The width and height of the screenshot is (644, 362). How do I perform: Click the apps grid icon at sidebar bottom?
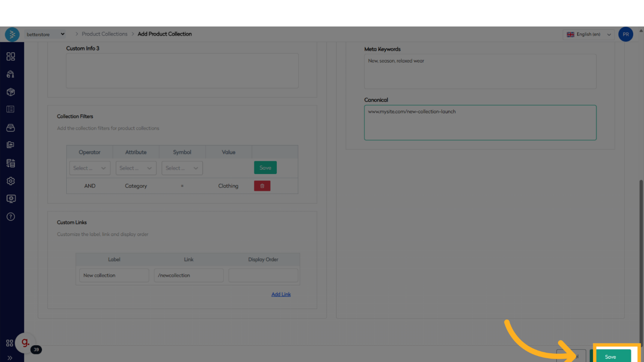9,343
